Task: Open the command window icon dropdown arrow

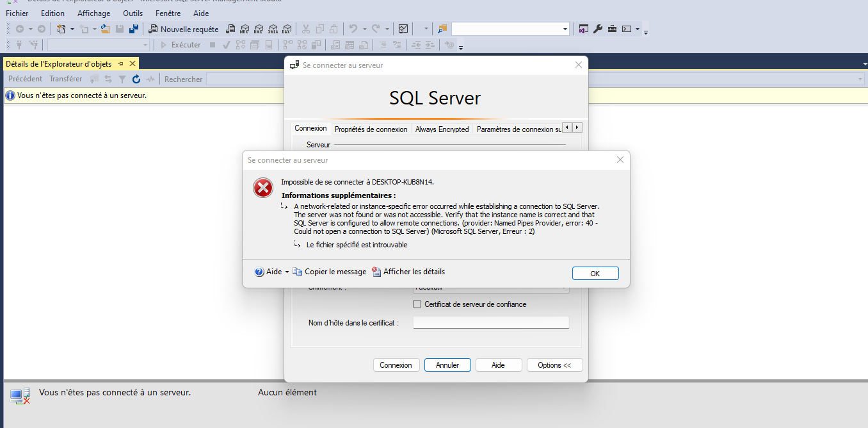Action: [x=638, y=29]
